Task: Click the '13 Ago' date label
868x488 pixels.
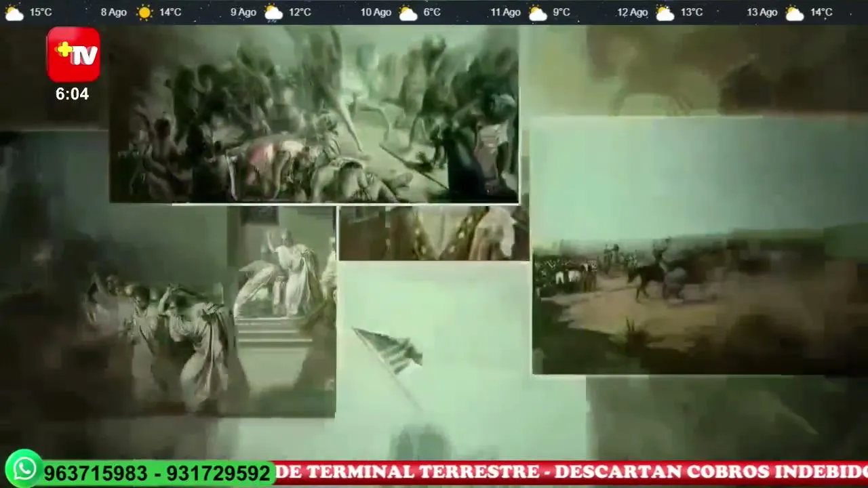Action: coord(762,12)
